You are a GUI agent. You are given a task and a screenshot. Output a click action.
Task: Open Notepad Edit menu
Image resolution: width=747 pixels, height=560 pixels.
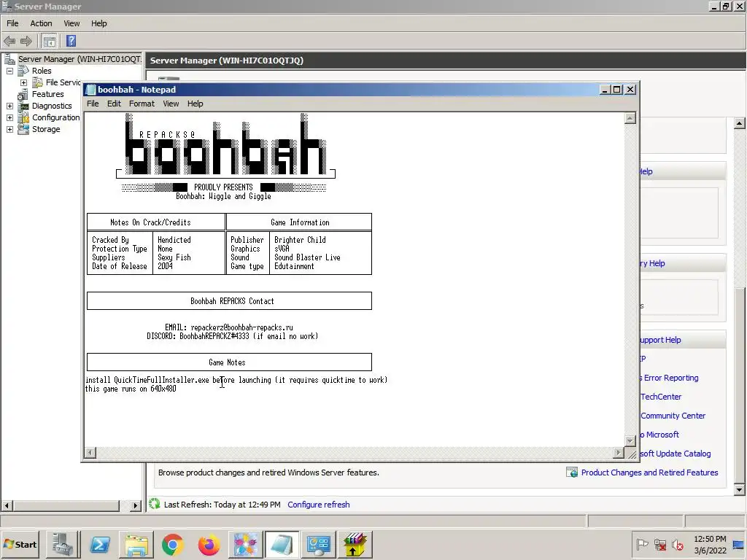click(114, 104)
